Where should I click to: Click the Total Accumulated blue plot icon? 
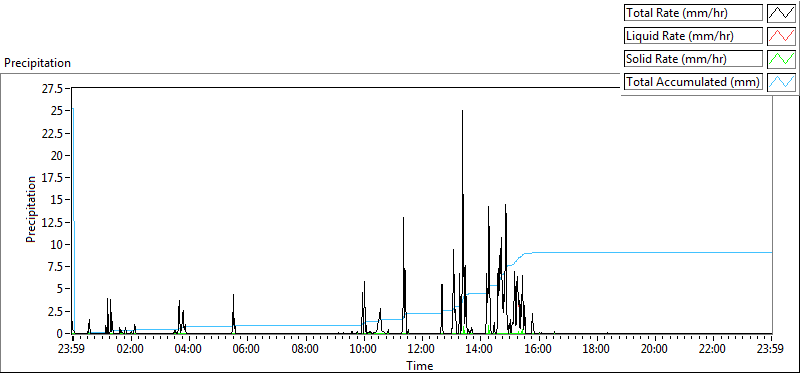(781, 82)
